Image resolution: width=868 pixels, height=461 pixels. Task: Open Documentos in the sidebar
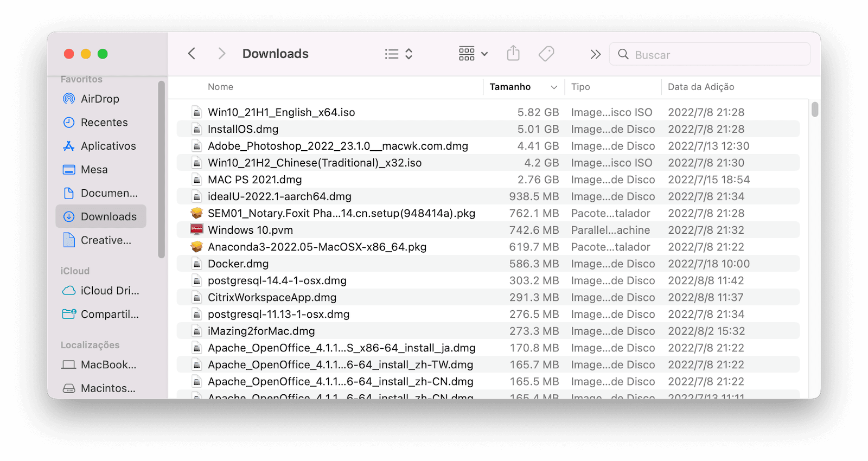(x=101, y=193)
